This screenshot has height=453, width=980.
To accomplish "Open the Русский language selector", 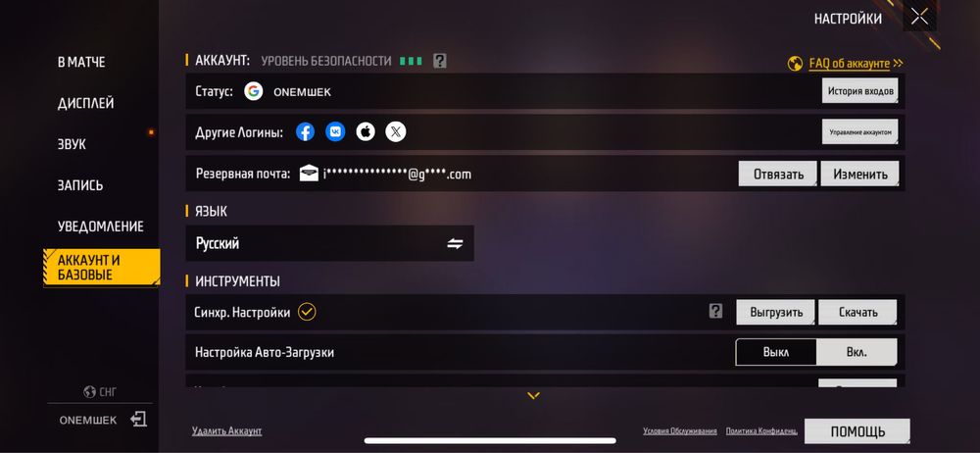I will tap(330, 243).
